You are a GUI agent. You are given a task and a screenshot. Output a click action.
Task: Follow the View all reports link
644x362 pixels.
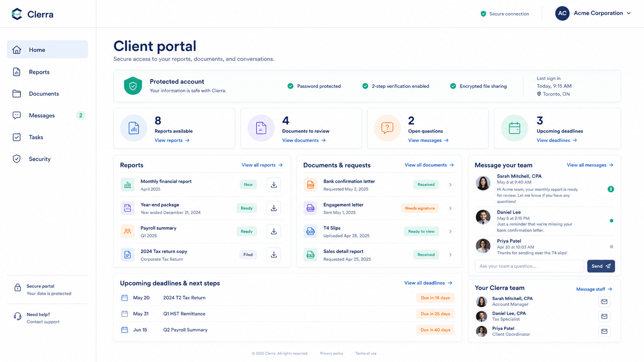click(x=262, y=165)
